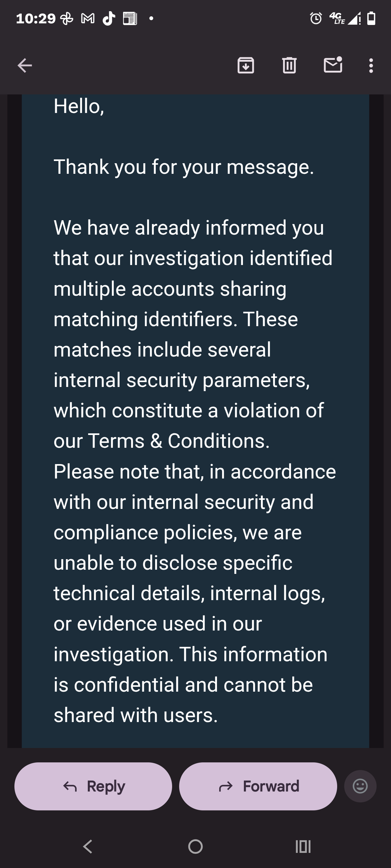This screenshot has height=868, width=391.
Task: Go back to the inbox list
Action: coord(25,65)
